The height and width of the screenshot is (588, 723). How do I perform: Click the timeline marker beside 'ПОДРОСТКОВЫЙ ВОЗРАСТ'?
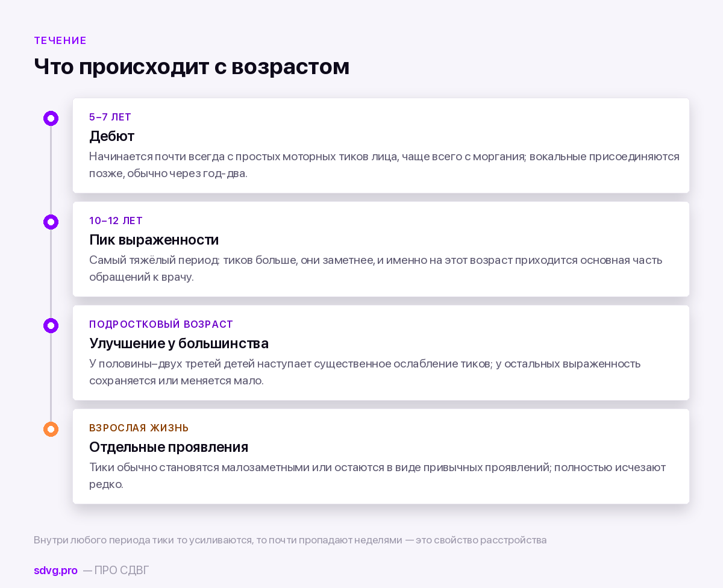coord(51,326)
